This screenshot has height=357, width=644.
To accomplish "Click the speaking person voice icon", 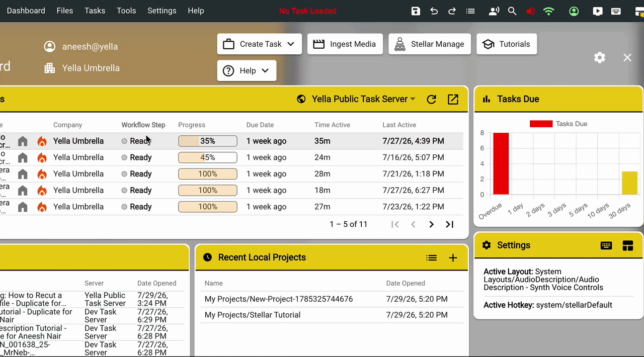I will pos(494,11).
